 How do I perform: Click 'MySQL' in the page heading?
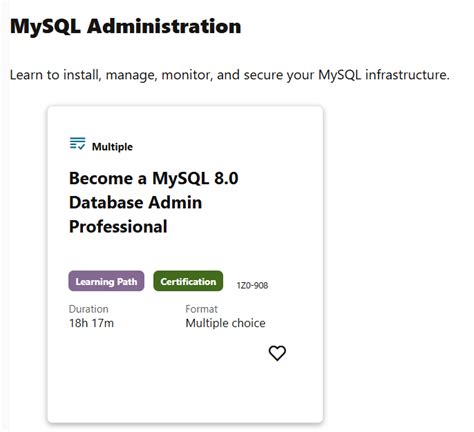(45, 26)
